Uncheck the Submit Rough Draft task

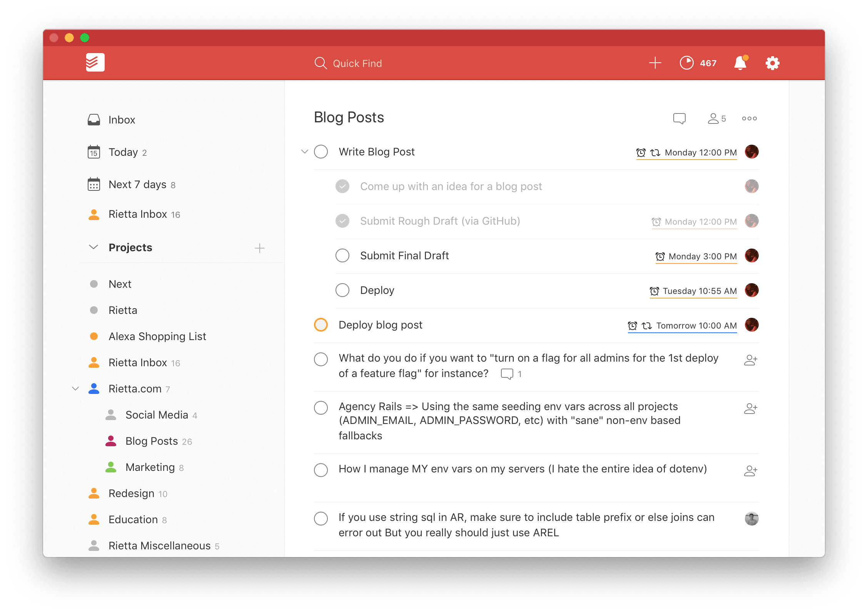pos(342,221)
